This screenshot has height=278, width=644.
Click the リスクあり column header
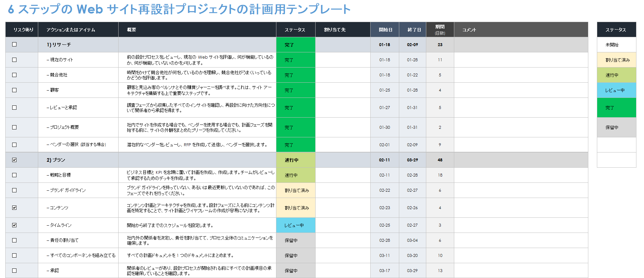coord(22,30)
